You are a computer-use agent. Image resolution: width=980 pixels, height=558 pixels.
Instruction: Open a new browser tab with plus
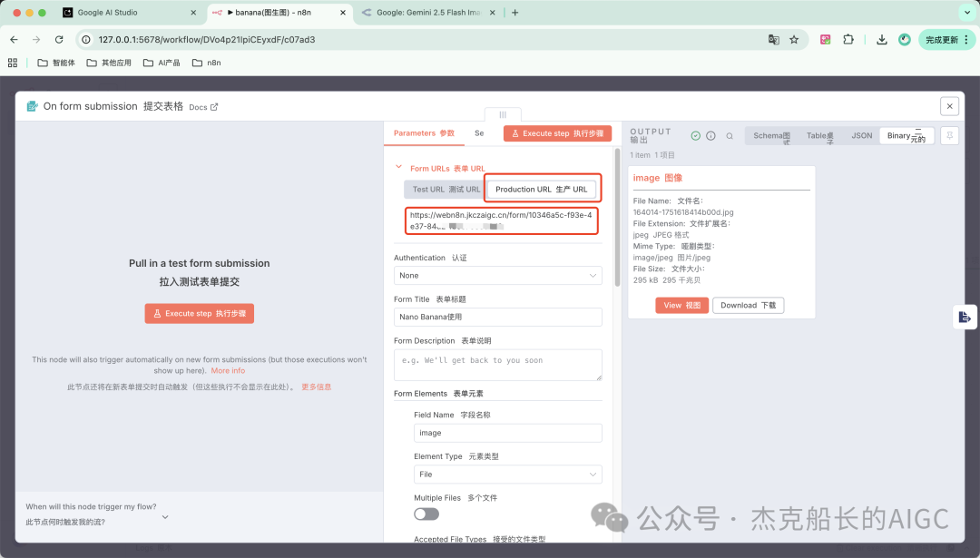[x=515, y=13]
